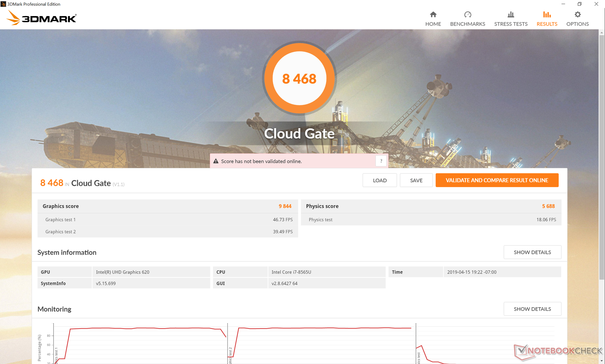Click the SAVE button
This screenshot has width=605, height=364.
click(x=416, y=180)
